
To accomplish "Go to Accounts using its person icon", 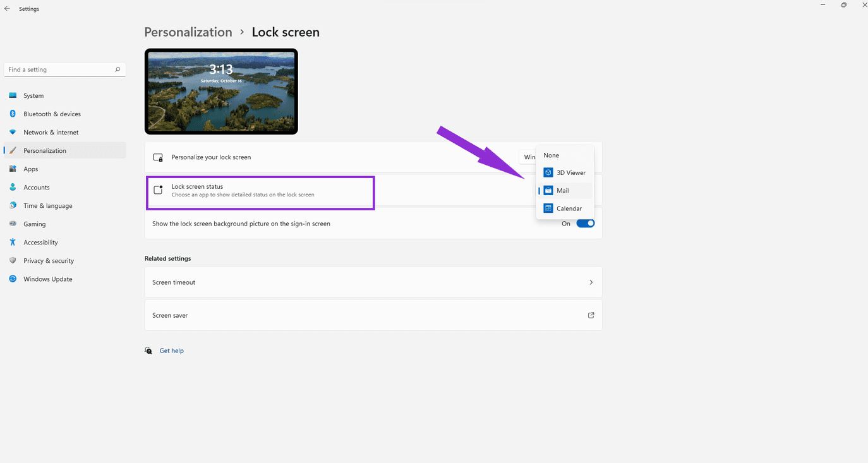I will (x=13, y=188).
